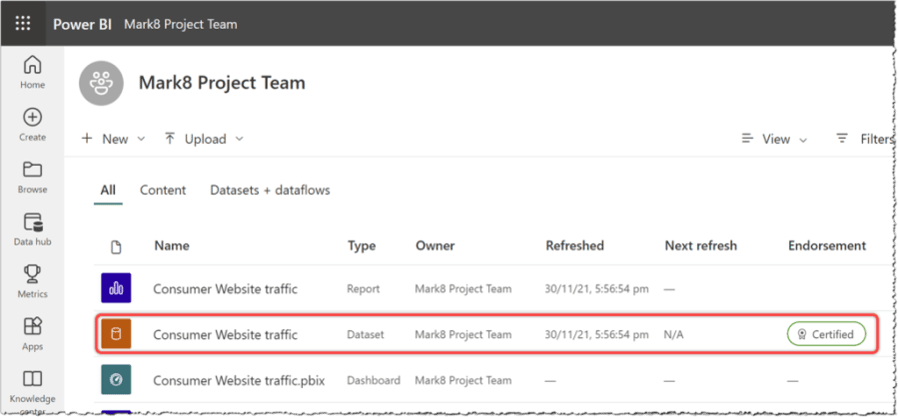Switch to the Datasets + dataflows tab

pos(270,190)
